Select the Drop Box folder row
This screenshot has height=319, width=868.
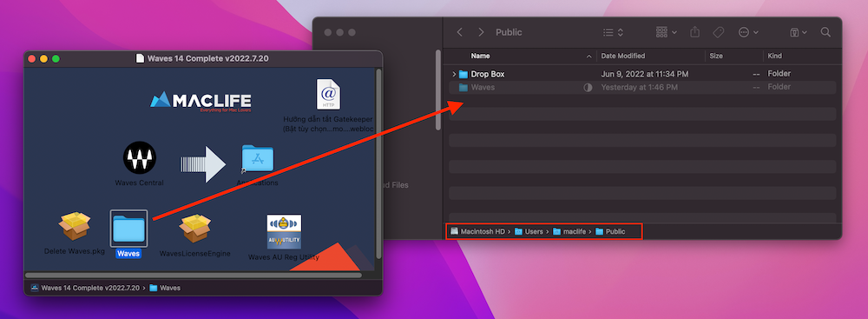point(642,74)
